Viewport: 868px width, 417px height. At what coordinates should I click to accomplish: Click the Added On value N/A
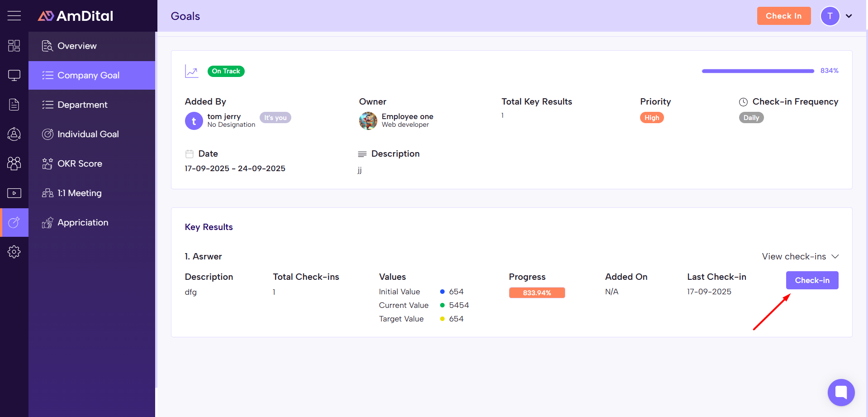[612, 292]
